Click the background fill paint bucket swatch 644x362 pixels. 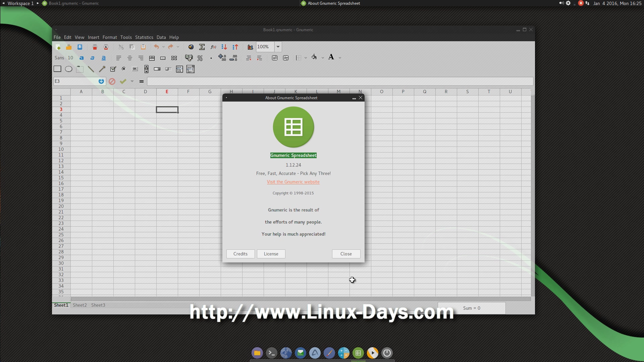[x=314, y=57]
